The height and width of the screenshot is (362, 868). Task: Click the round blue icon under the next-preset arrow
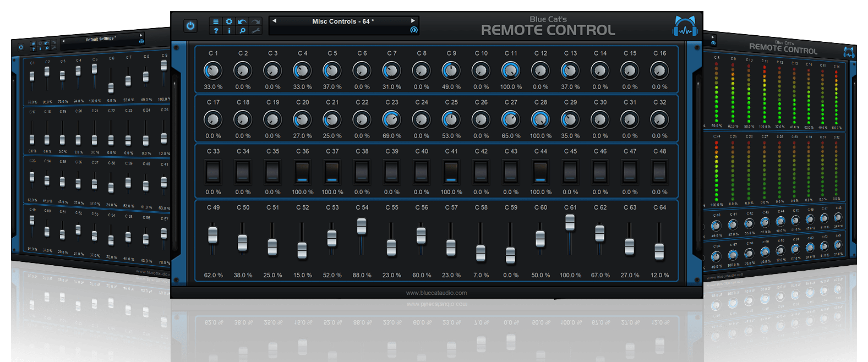pyautogui.click(x=413, y=30)
